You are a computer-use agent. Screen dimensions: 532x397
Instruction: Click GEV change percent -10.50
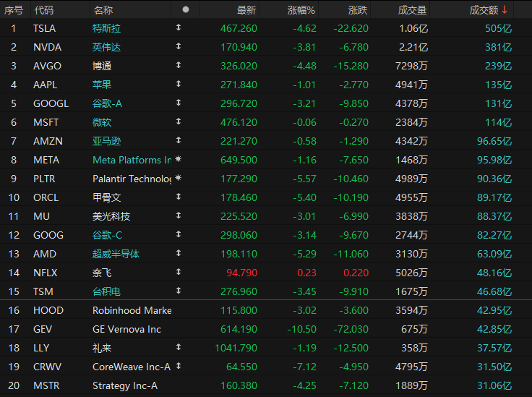coord(301,329)
